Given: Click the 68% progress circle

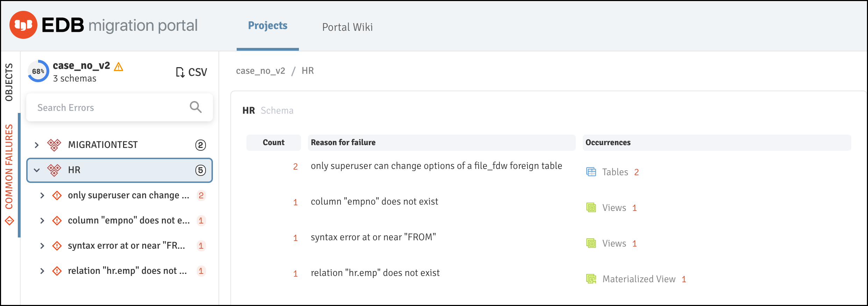Looking at the screenshot, I should 38,71.
